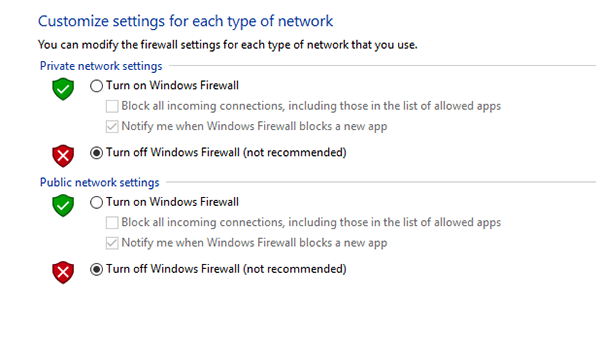This screenshot has width=600, height=363.
Task: Click the Private network settings group heading
Action: click(101, 66)
